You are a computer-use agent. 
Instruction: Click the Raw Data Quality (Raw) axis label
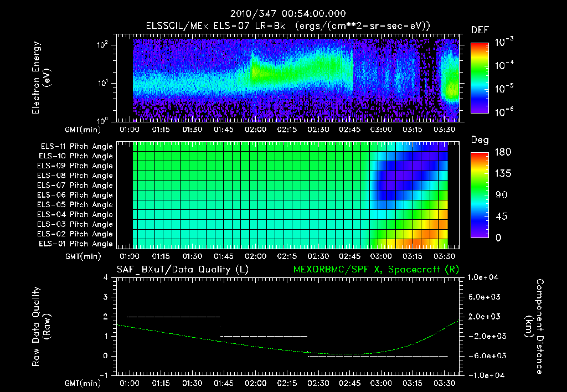coord(41,327)
